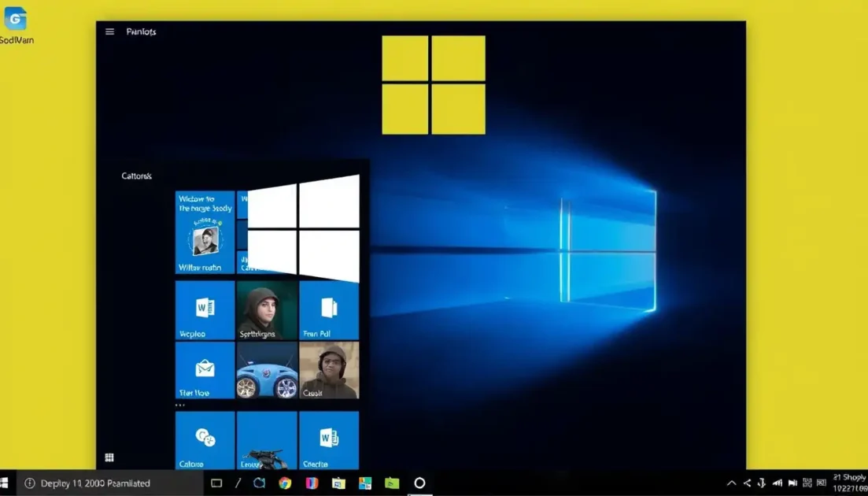Click the Windows Start button at taskbar edge
The image size is (868, 496).
(5, 483)
